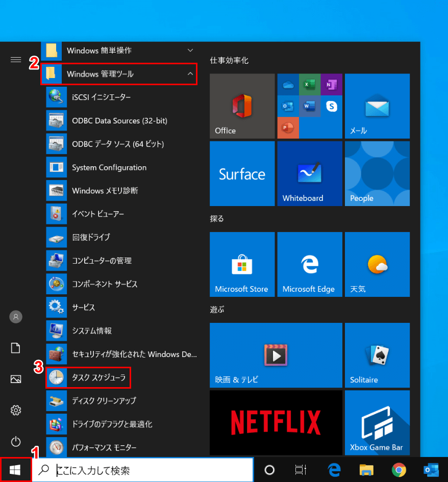Screen dimensions: 448x482
Task: Launch コンポーネント サービス
Action: 121,284
